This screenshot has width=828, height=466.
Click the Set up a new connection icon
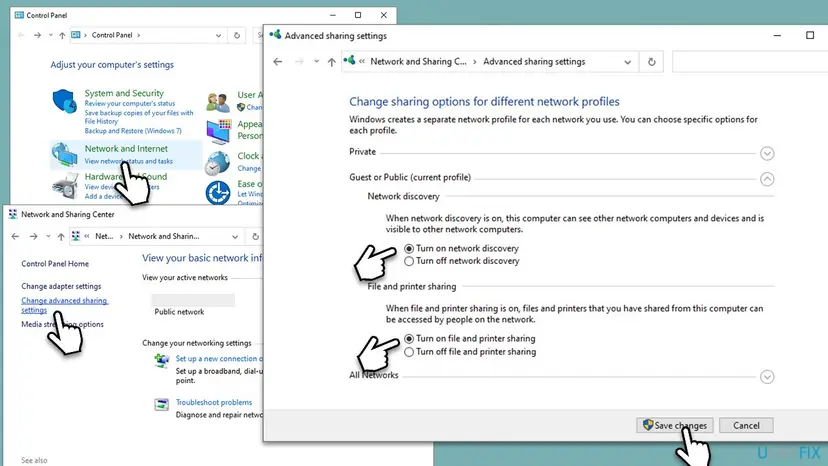[162, 361]
